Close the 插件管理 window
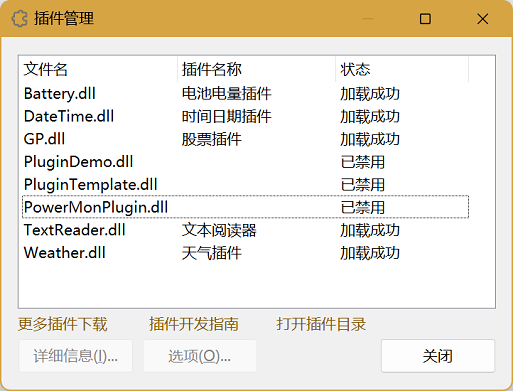Image resolution: width=513 pixels, height=391 pixels. (483, 19)
